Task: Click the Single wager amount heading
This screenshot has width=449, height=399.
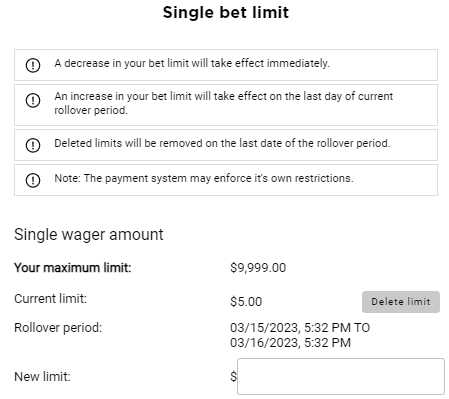Action: coord(89,234)
